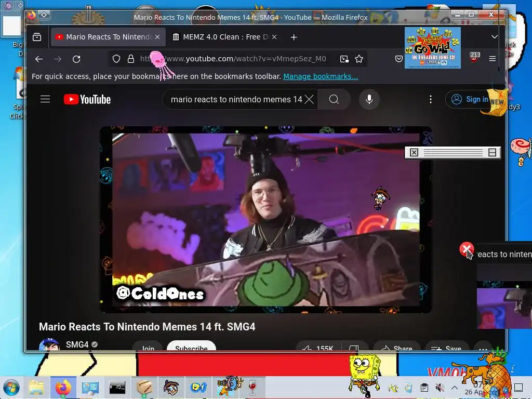
Task: Click the YouTube URL address field
Action: click(233, 59)
